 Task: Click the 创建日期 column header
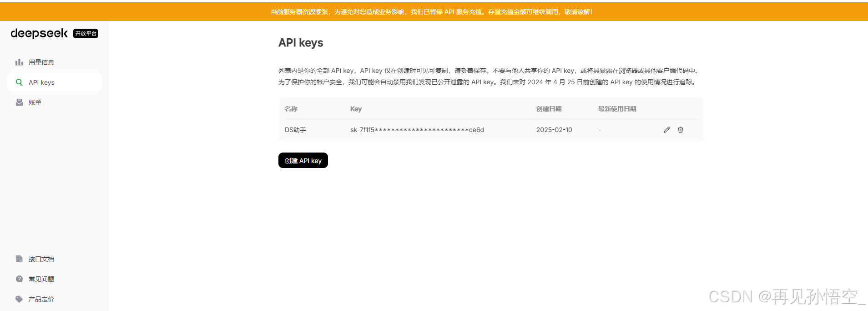coord(549,109)
